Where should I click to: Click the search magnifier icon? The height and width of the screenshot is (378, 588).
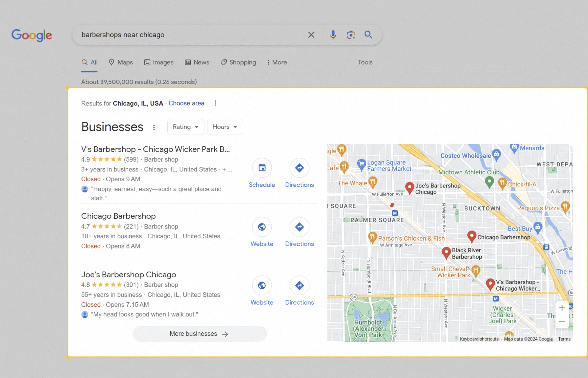click(x=368, y=34)
